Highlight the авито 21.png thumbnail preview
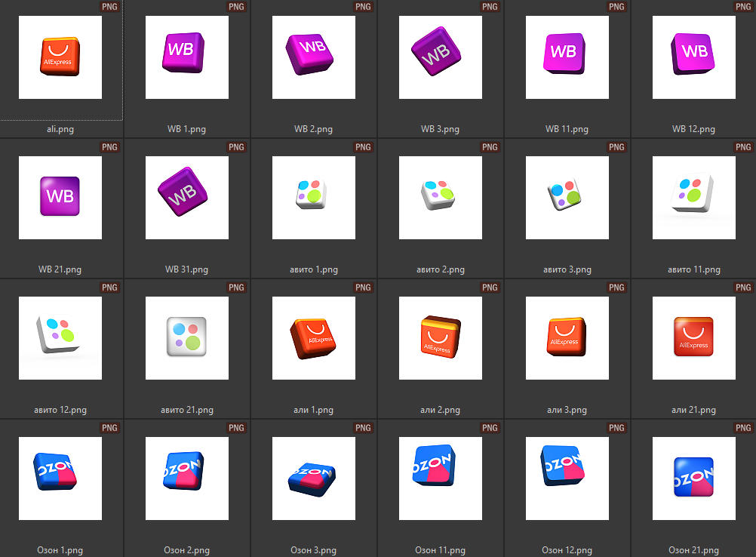The image size is (756, 557). click(x=187, y=338)
